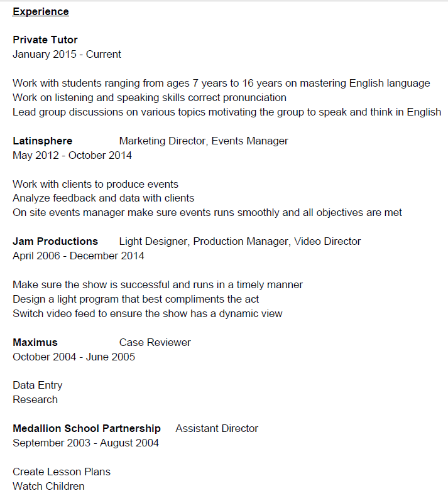Click the January 2015 - Current date line
448x491 pixels.
click(x=67, y=54)
